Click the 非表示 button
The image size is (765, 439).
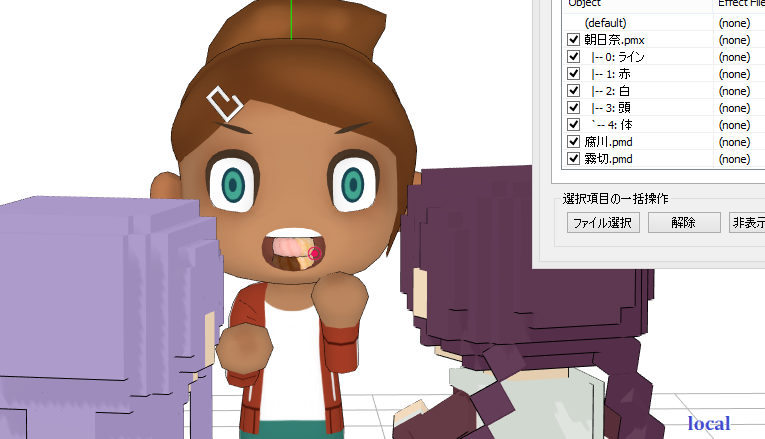click(747, 223)
